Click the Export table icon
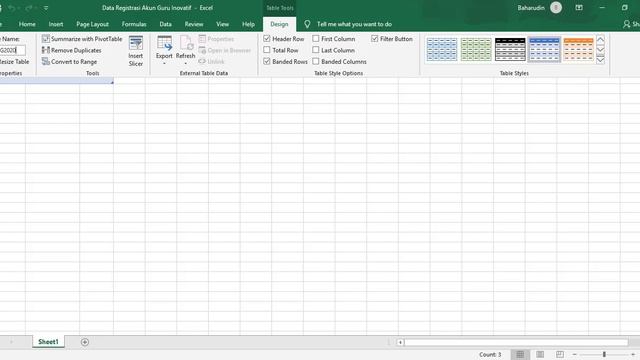This screenshot has width=640, height=360. point(164,43)
